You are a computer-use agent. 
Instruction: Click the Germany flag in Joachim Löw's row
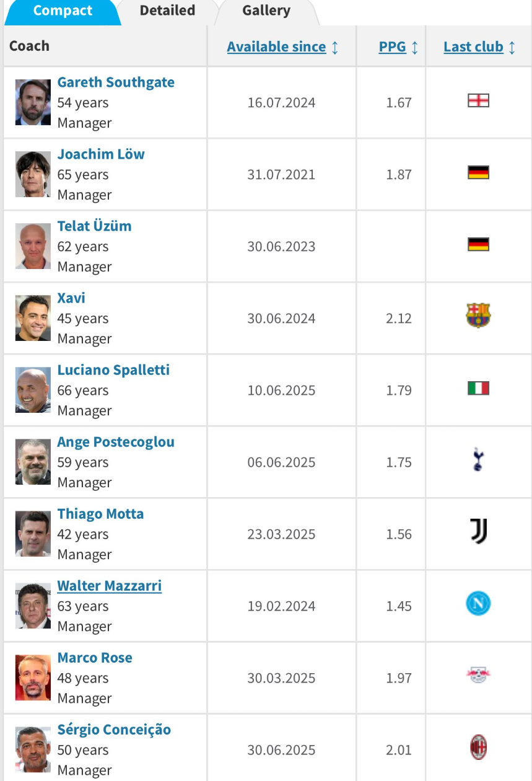coord(478,172)
